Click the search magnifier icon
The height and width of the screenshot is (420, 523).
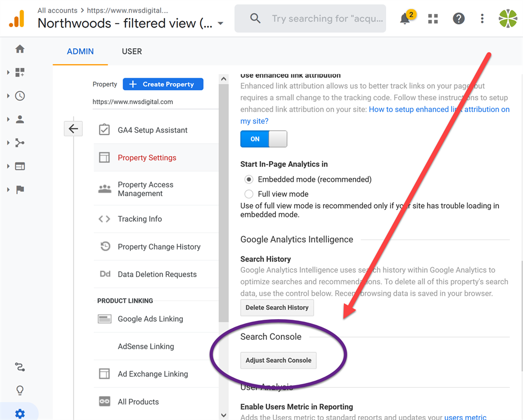point(255,18)
